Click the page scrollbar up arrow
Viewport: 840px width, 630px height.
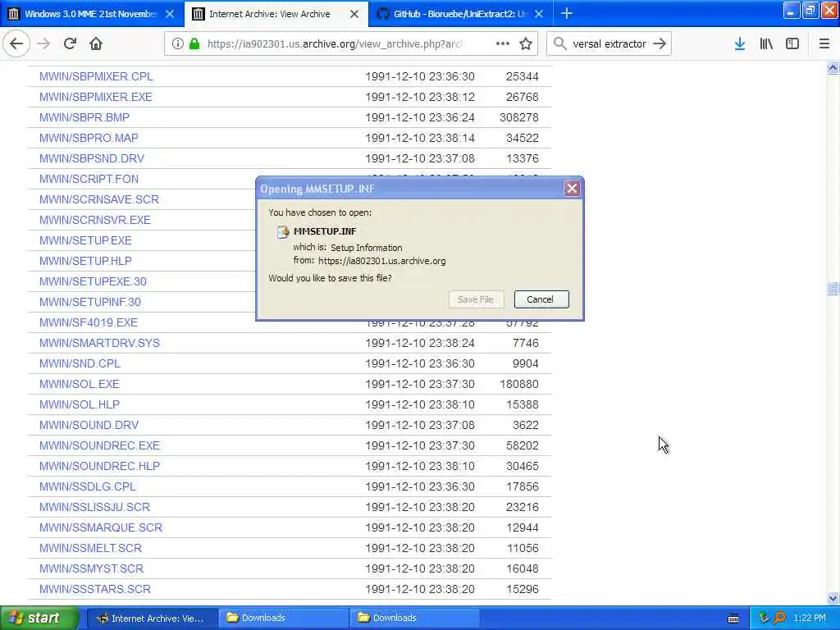(833, 67)
